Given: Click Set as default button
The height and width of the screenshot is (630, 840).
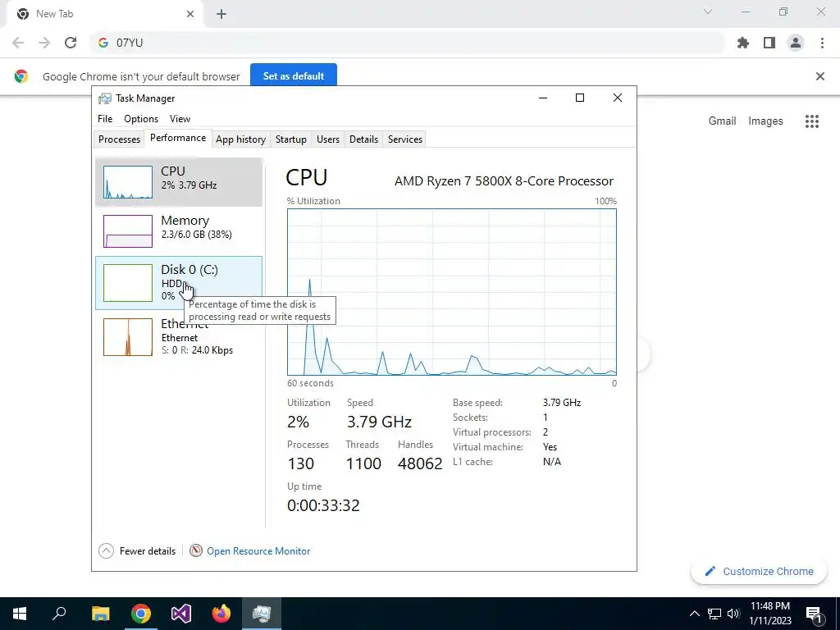Looking at the screenshot, I should (294, 76).
